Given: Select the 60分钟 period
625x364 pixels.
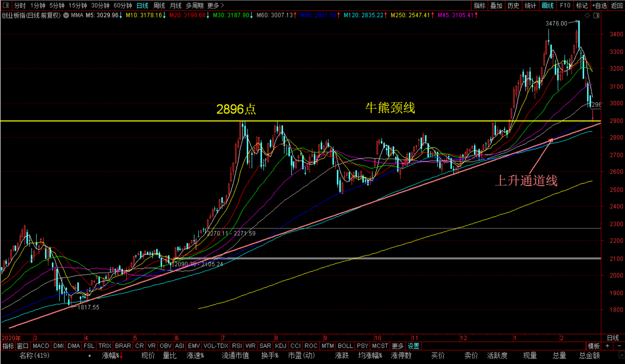Looking at the screenshot, I should tap(123, 5).
